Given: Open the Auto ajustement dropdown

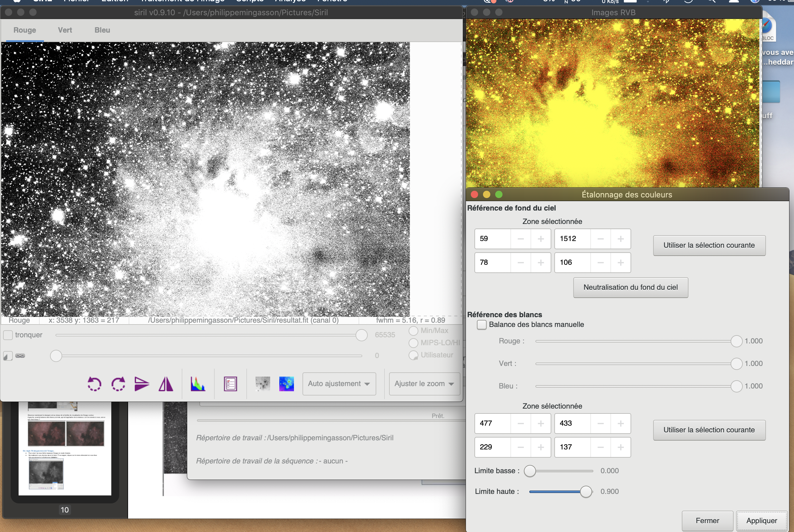Looking at the screenshot, I should coord(339,384).
